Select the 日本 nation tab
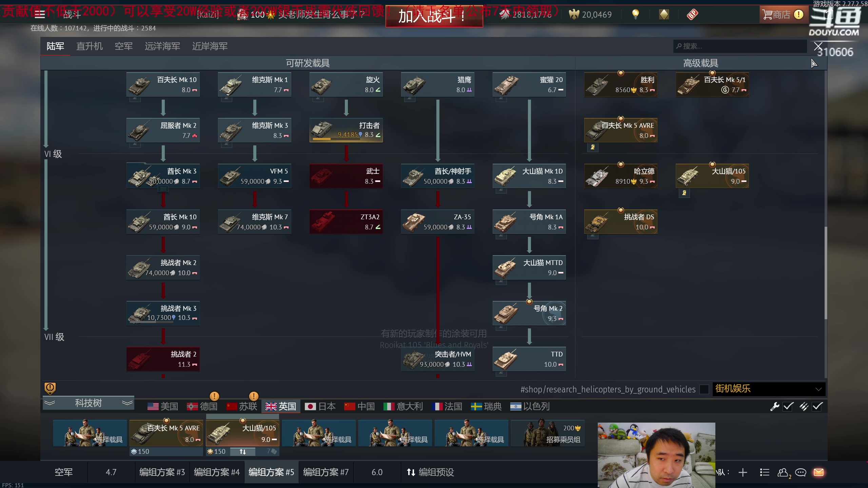 click(x=320, y=406)
